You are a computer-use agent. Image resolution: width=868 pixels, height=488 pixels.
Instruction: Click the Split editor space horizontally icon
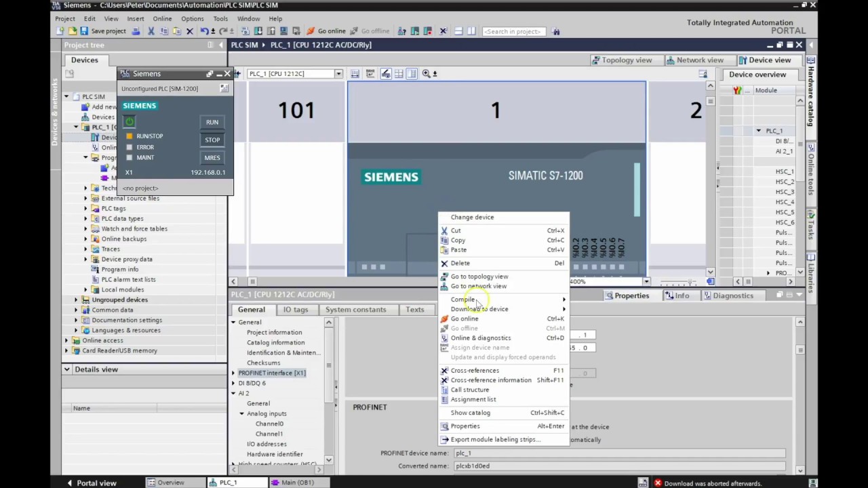click(459, 31)
